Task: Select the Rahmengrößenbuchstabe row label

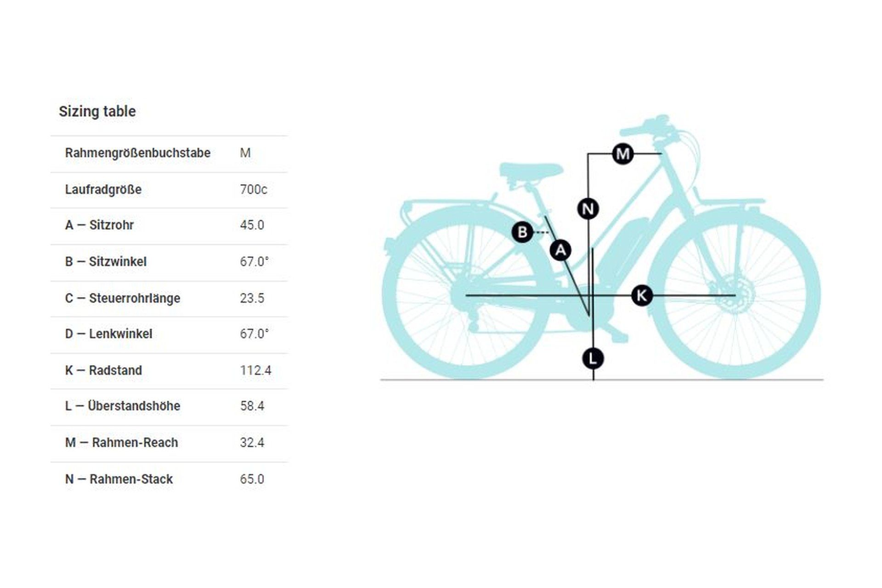Action: 137,153
